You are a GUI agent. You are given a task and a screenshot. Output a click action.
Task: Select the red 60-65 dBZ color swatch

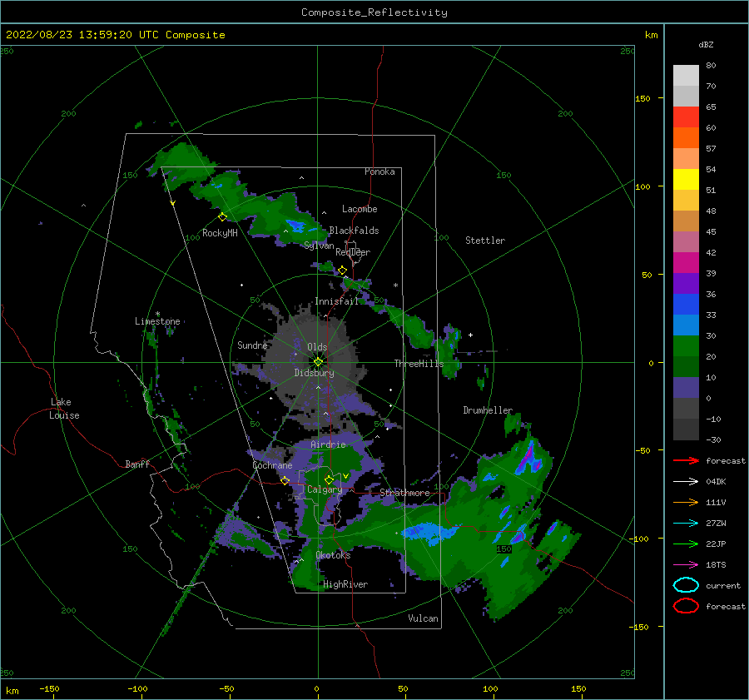click(x=686, y=117)
